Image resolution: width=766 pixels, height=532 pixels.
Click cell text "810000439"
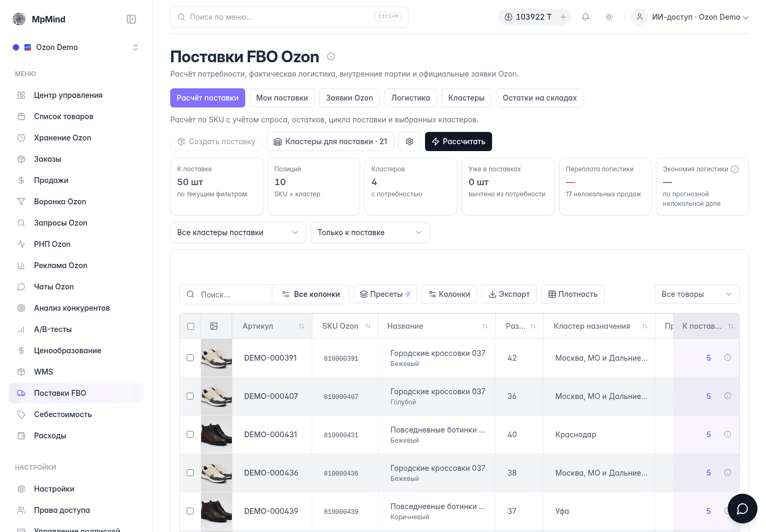pyautogui.click(x=341, y=512)
